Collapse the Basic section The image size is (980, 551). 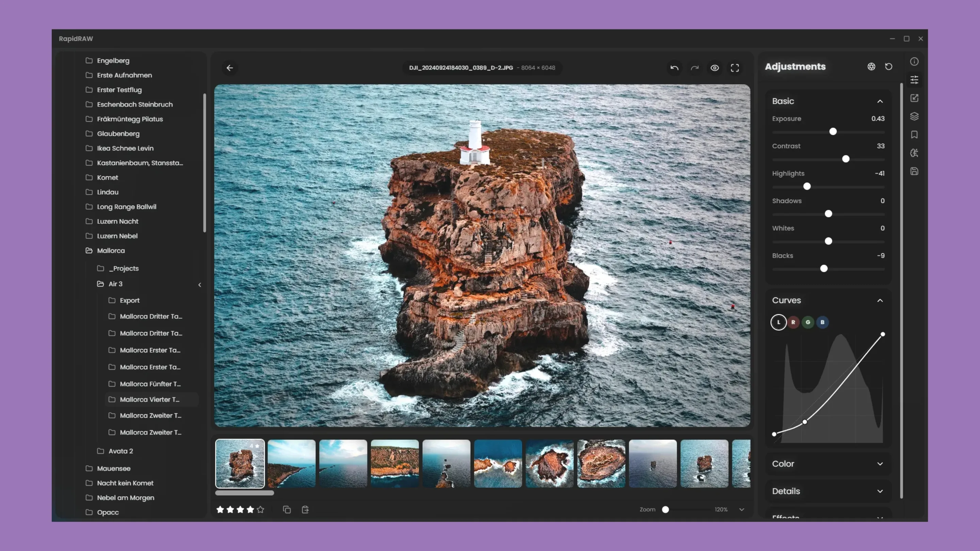880,101
